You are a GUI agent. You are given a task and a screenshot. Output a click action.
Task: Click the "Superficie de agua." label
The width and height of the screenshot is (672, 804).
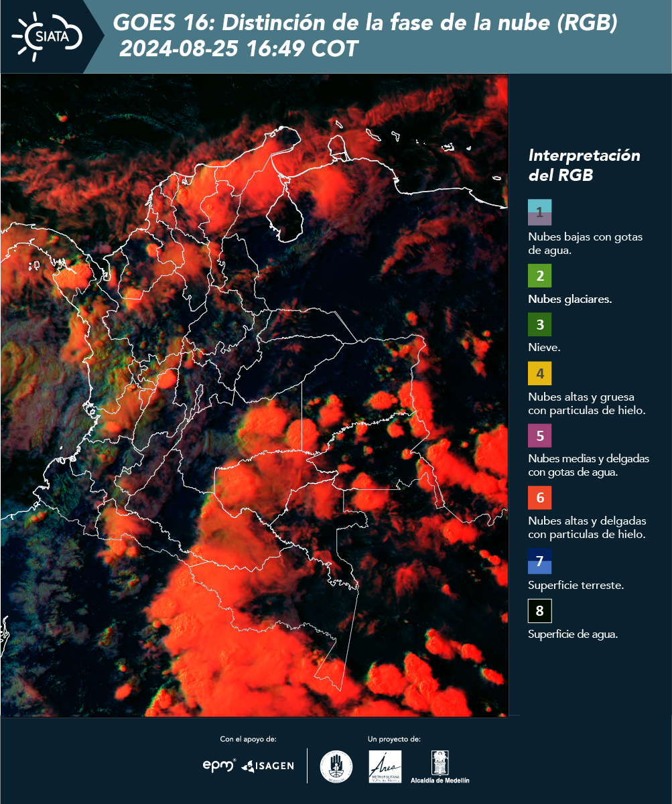[x=573, y=634]
